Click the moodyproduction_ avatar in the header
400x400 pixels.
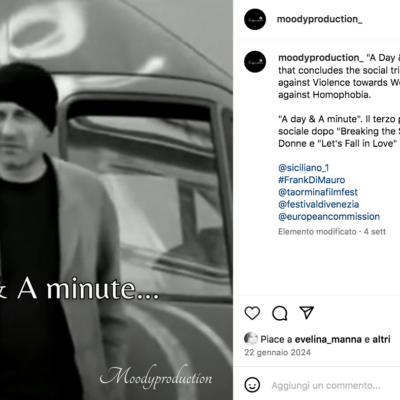(255, 19)
